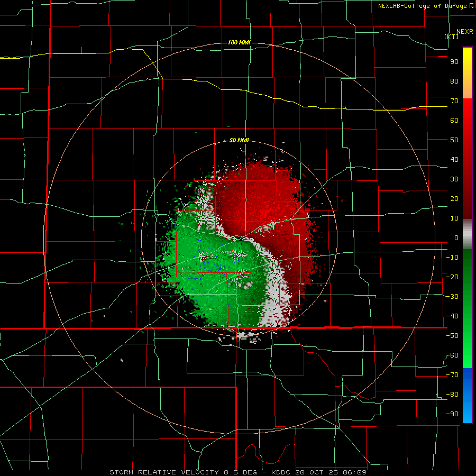Click the -20 knot scale value
Viewport: 476px width, 476px height.
point(452,277)
